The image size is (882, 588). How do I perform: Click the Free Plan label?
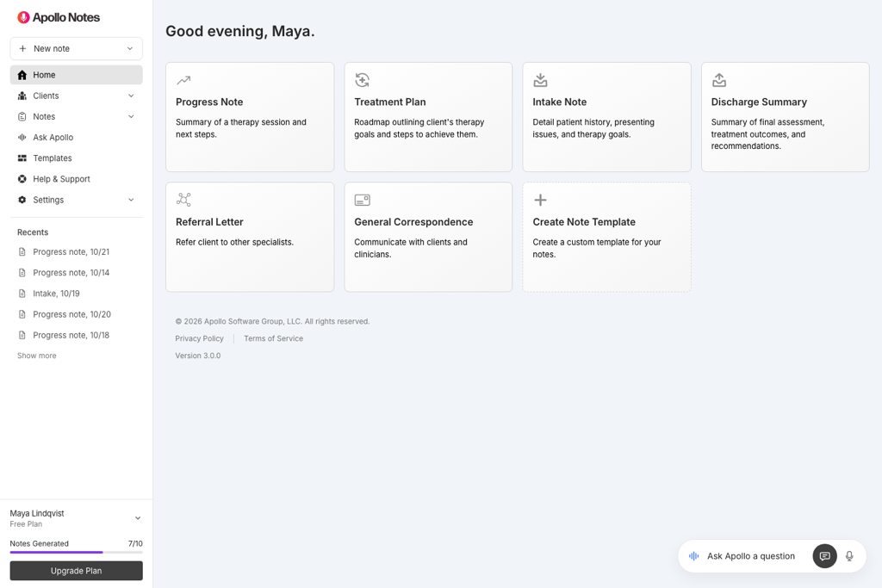(x=26, y=524)
